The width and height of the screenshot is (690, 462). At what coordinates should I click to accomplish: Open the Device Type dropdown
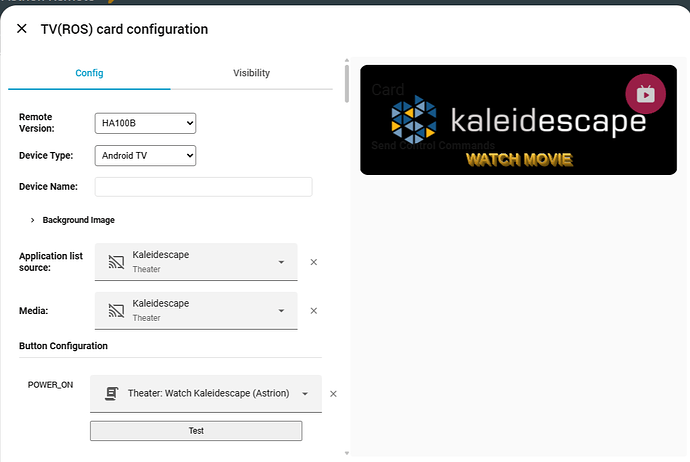point(145,155)
